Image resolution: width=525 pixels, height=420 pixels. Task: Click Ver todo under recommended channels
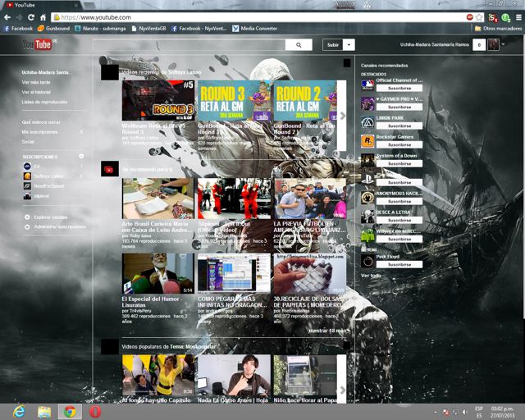371,276
